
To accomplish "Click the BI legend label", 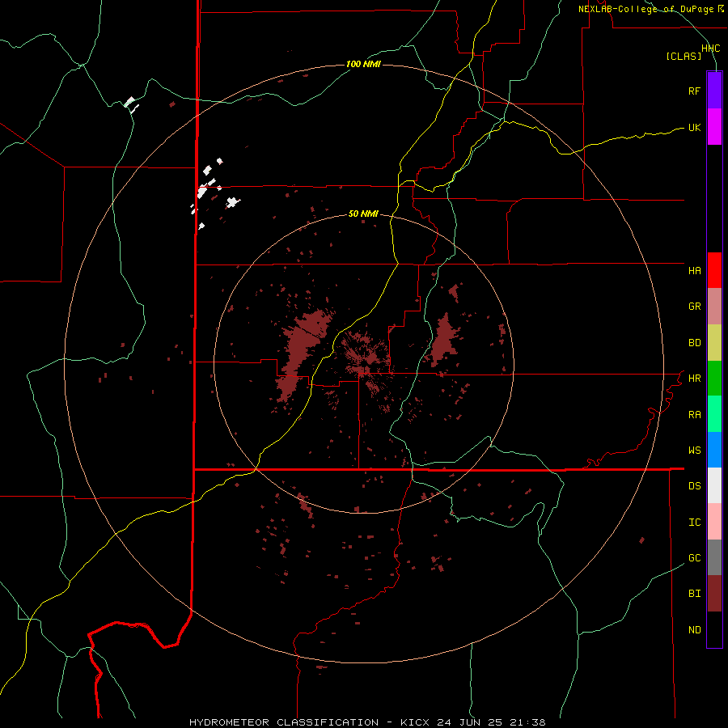I will click(x=694, y=594).
